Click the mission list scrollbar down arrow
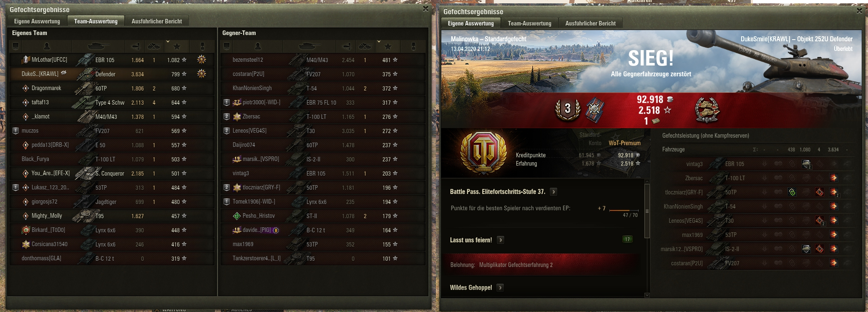Screen dimensions: 868x312 click(x=647, y=295)
